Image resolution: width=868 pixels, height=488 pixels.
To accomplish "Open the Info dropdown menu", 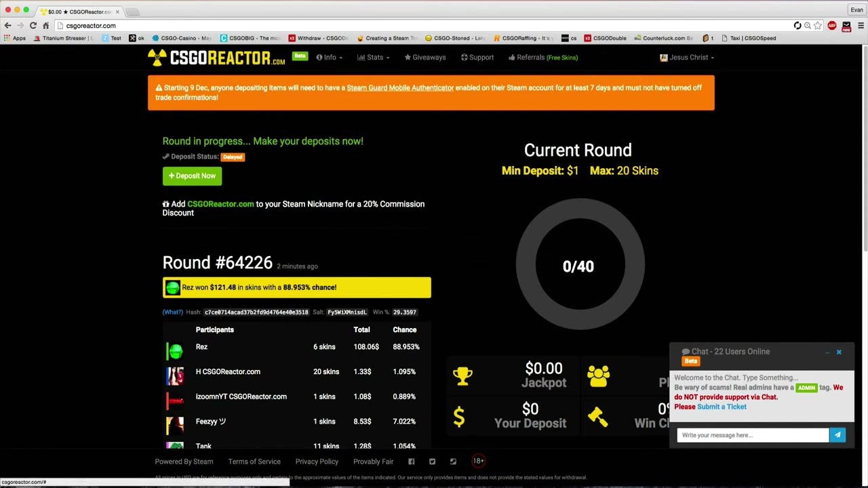I will coord(329,58).
